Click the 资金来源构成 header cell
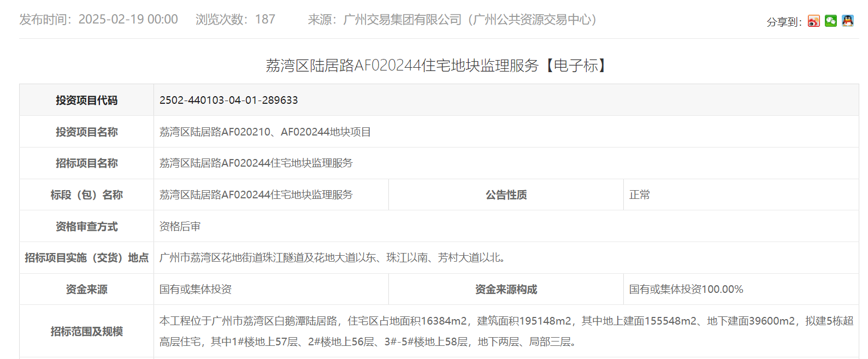 click(x=506, y=289)
